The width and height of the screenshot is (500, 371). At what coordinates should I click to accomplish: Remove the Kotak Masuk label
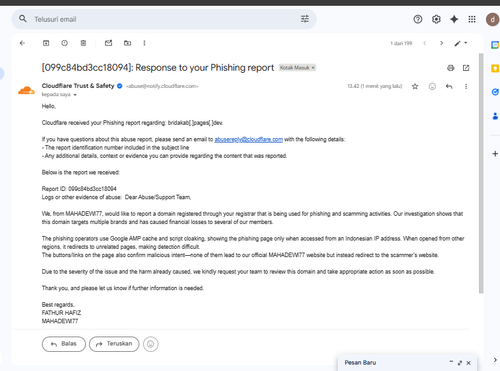click(x=313, y=68)
